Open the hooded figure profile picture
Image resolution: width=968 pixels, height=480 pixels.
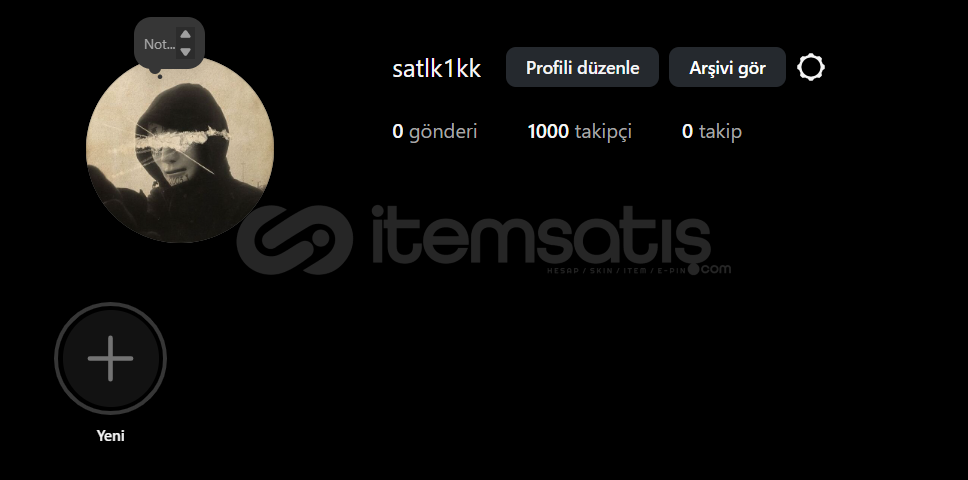click(180, 149)
